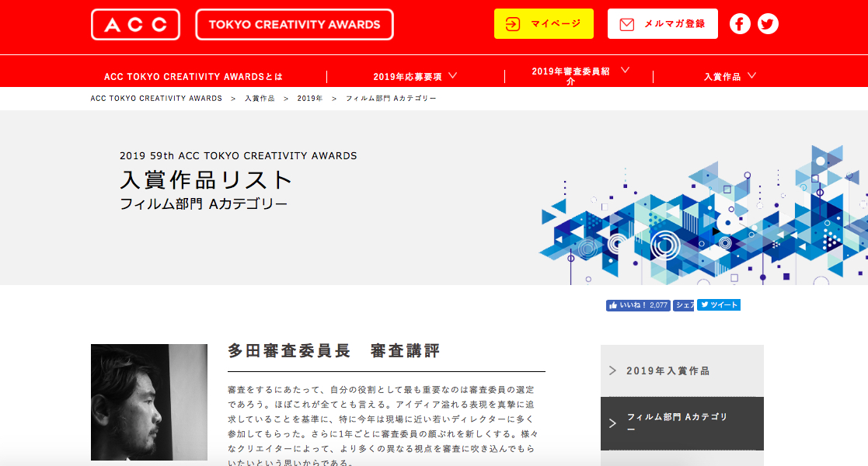The image size is (868, 466).
Task: Expand the 2019年審査委員紹介 dropdown arrow
Action: pyautogui.click(x=625, y=70)
